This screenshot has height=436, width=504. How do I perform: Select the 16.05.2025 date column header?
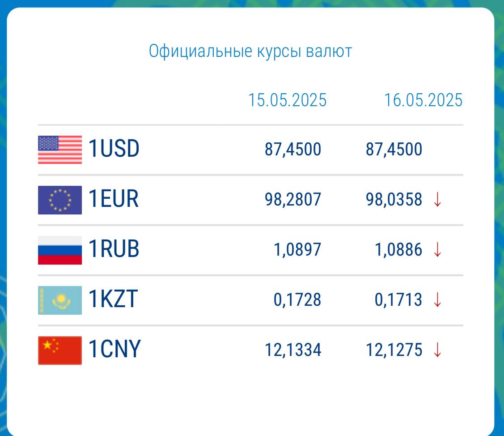[x=424, y=100]
